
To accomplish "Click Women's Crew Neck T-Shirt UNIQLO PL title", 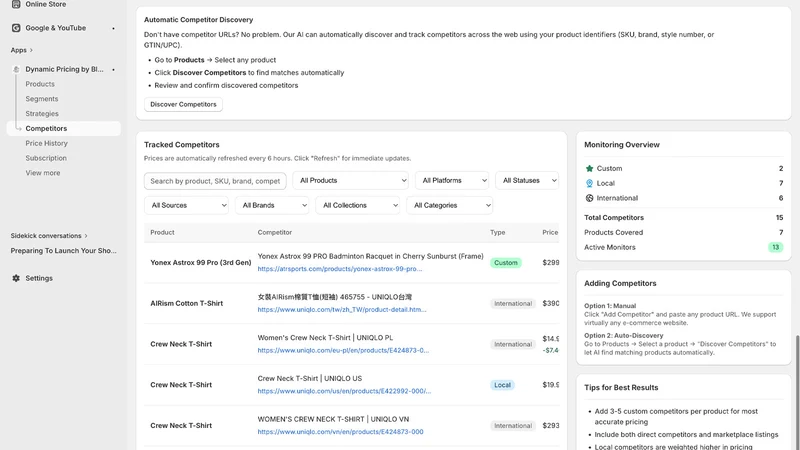I will point(325,338).
